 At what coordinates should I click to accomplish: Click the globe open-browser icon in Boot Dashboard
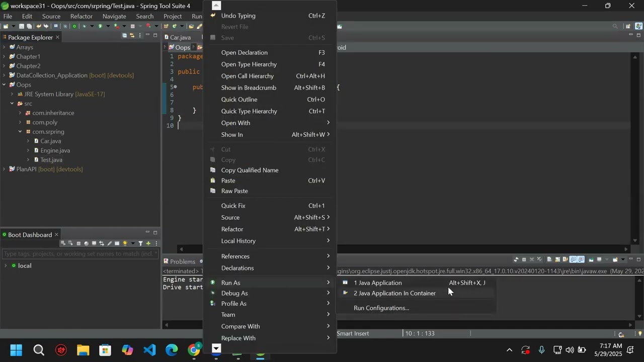87,243
